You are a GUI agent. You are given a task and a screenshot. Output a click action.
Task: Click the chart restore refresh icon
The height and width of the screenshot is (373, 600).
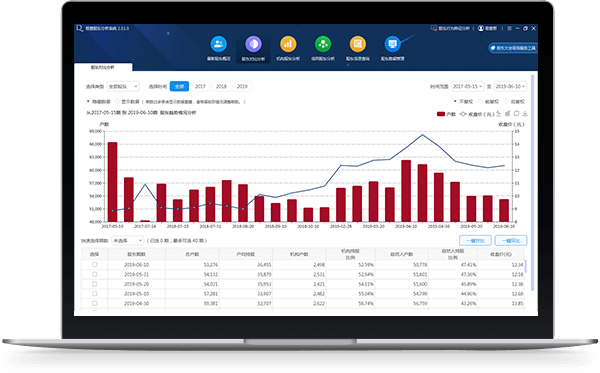(516, 114)
